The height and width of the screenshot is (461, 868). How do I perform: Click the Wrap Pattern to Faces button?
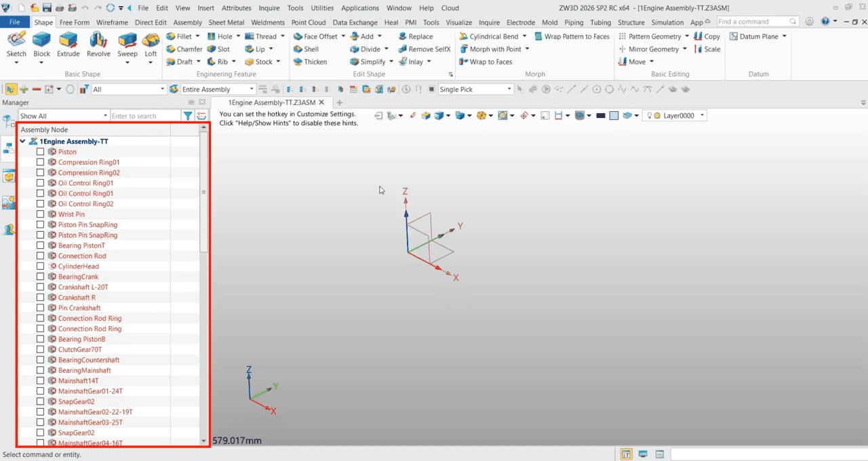click(x=571, y=37)
